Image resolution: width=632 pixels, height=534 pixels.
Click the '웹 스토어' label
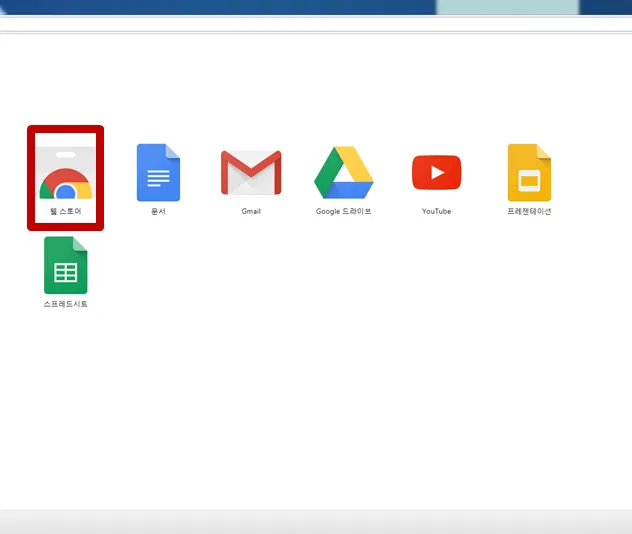[66, 211]
